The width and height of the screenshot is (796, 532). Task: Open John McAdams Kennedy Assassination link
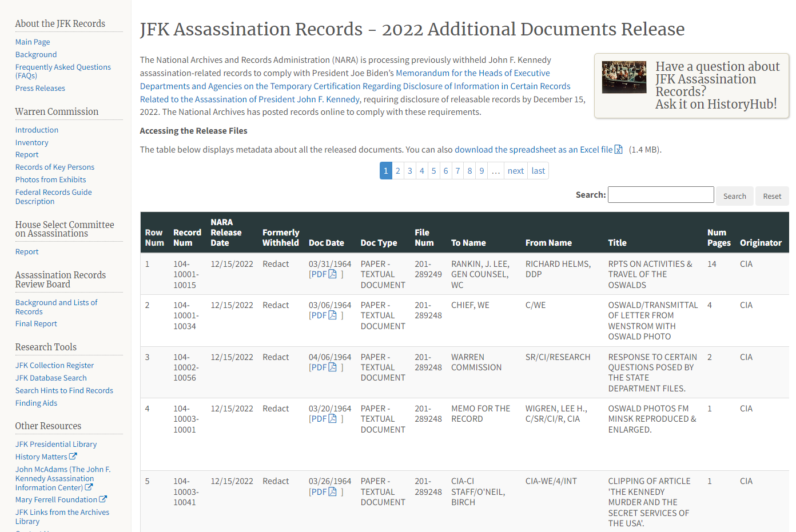click(x=63, y=478)
